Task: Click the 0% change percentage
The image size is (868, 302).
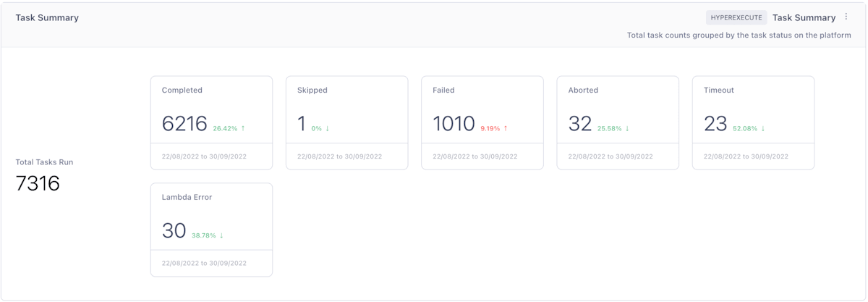Action: click(x=317, y=128)
